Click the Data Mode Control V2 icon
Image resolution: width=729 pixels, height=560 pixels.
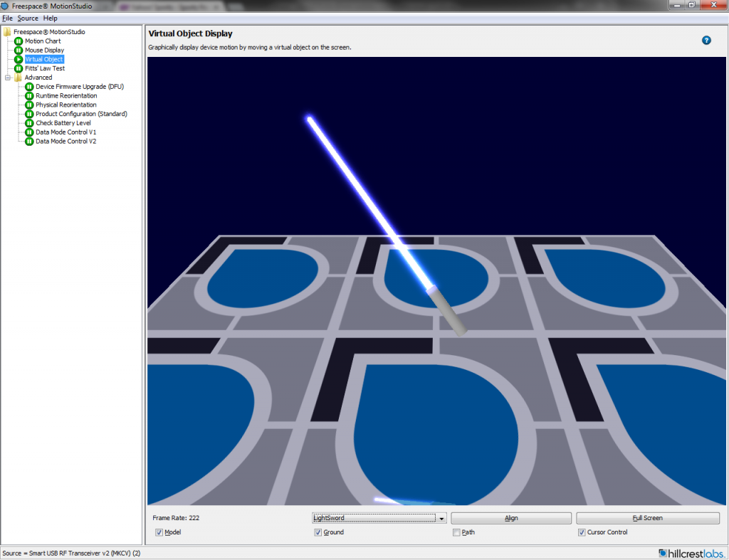click(x=29, y=142)
